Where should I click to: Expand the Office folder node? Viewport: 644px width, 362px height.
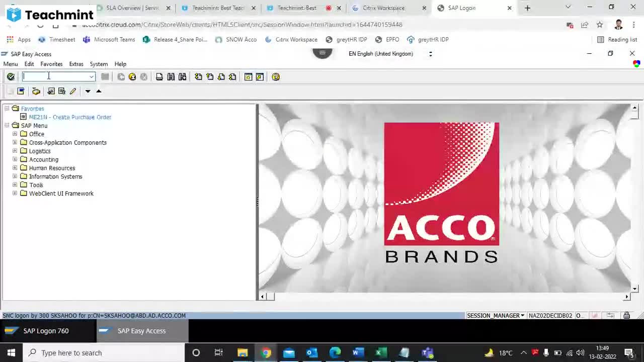pyautogui.click(x=15, y=134)
